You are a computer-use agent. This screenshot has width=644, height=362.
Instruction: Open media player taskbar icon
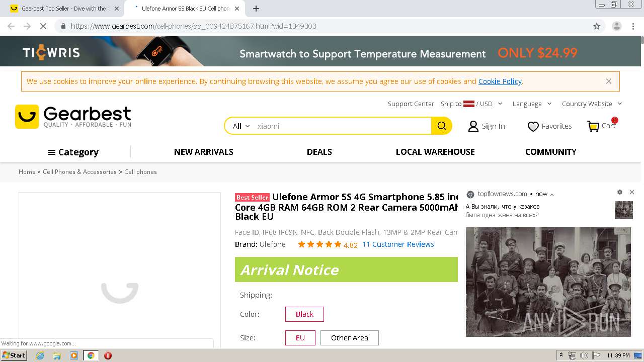(74, 355)
